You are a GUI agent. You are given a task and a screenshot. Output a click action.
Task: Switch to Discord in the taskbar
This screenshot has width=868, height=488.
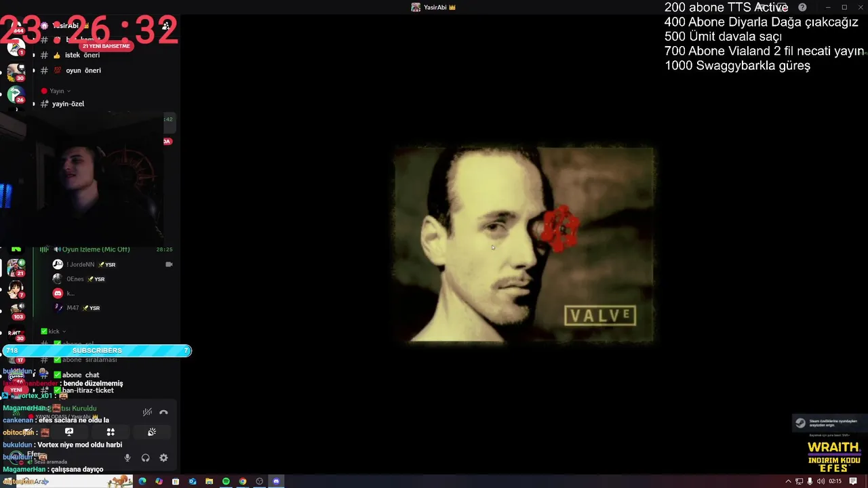tap(276, 481)
